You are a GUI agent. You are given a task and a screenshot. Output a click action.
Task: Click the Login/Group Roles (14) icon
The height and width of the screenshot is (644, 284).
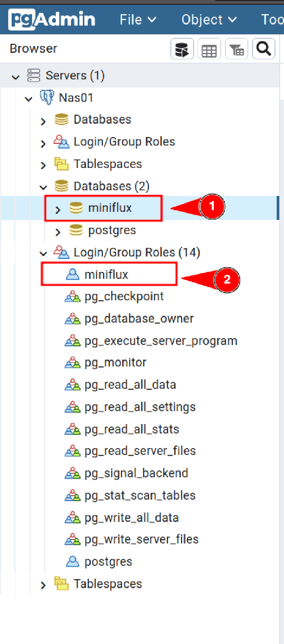[61, 252]
